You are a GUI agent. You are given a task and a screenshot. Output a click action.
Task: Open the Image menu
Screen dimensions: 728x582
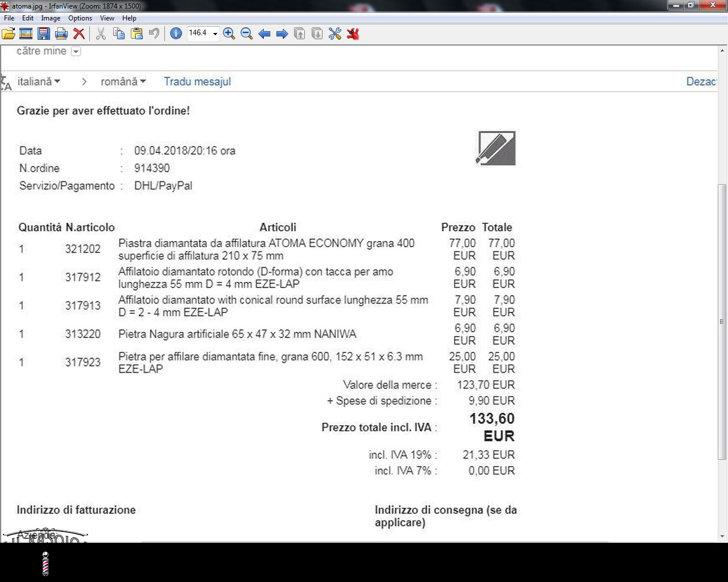click(51, 18)
